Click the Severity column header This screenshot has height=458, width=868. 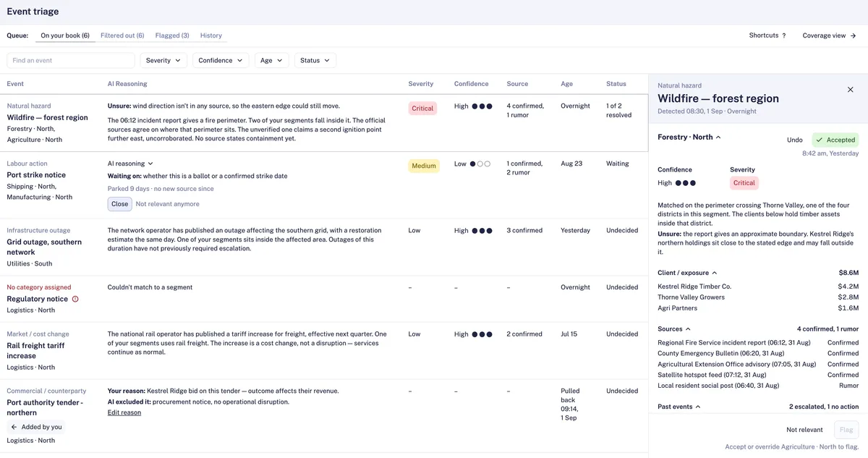[421, 84]
